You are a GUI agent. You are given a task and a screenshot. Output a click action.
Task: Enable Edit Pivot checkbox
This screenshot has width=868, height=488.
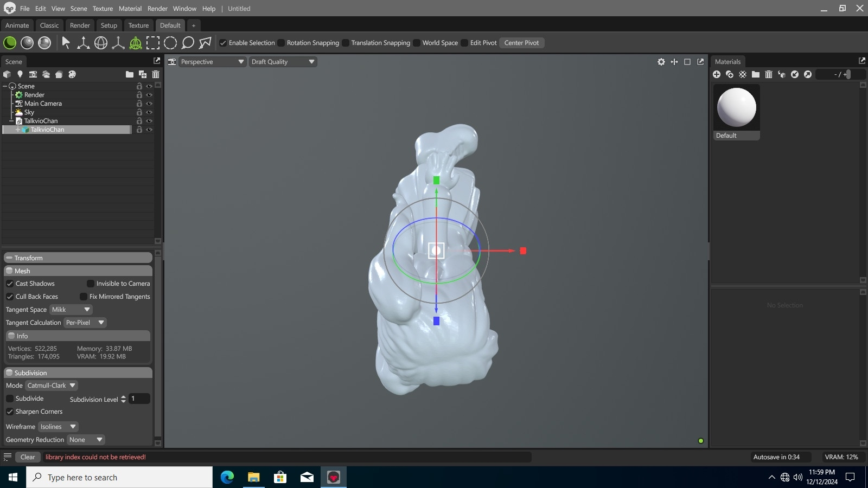(464, 43)
